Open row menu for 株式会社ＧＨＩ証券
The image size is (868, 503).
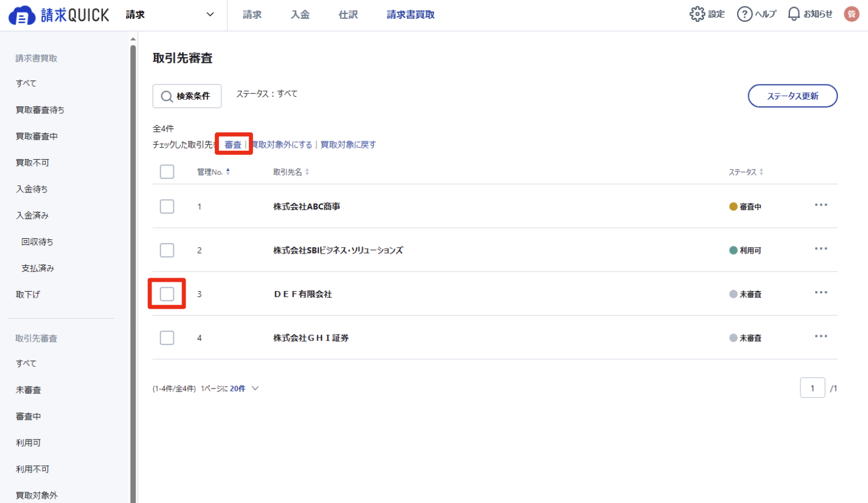821,336
